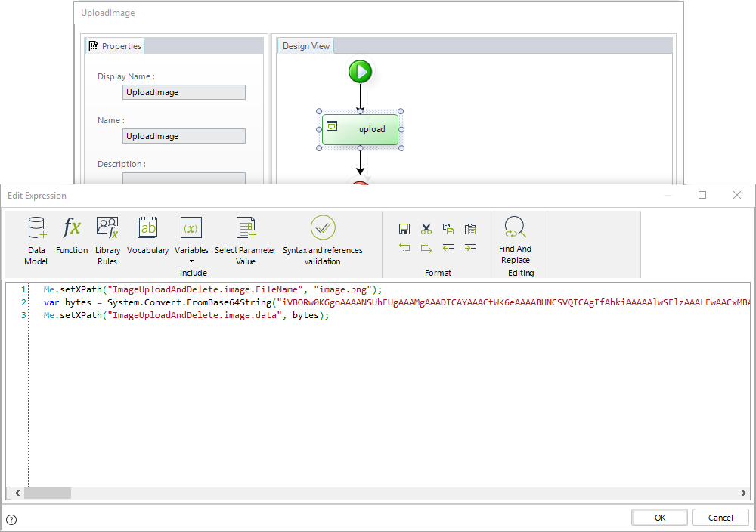Redo edit arrow icon
The height and width of the screenshot is (532, 756).
[426, 248]
